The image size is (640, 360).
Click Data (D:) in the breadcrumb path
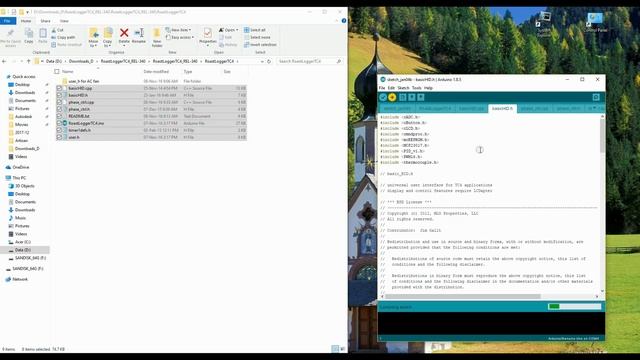pos(53,61)
